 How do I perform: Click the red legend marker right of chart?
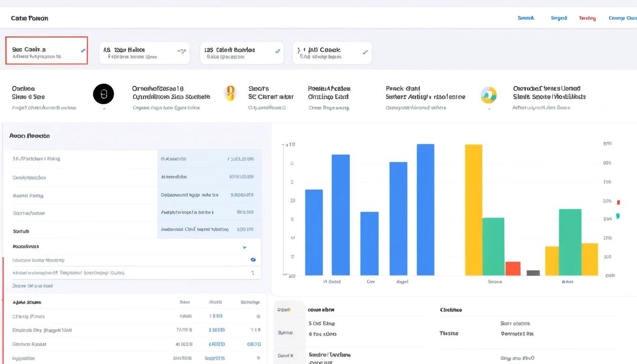619,202
